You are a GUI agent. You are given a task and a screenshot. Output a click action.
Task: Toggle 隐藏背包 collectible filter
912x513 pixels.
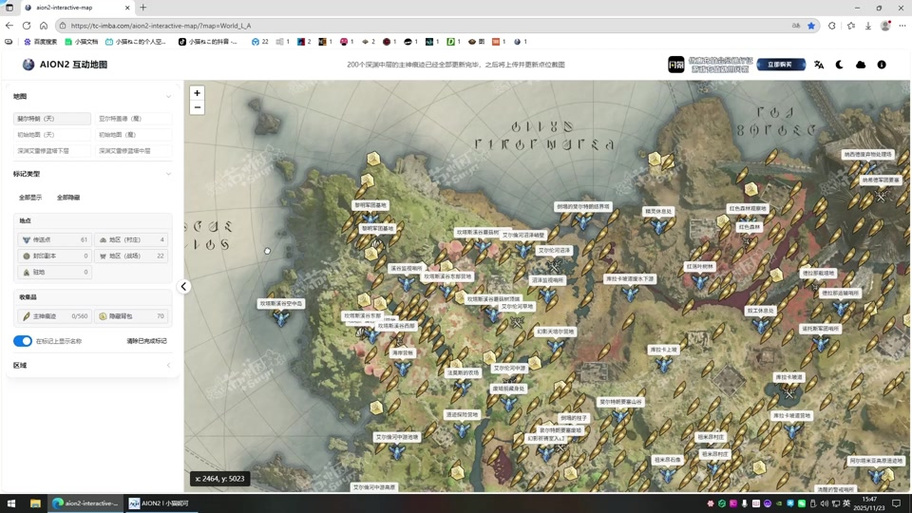tap(131, 316)
